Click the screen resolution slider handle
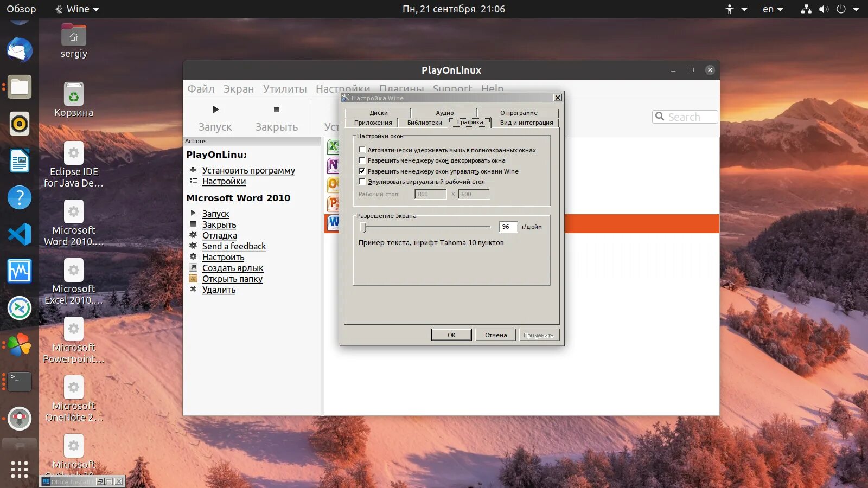 (364, 227)
